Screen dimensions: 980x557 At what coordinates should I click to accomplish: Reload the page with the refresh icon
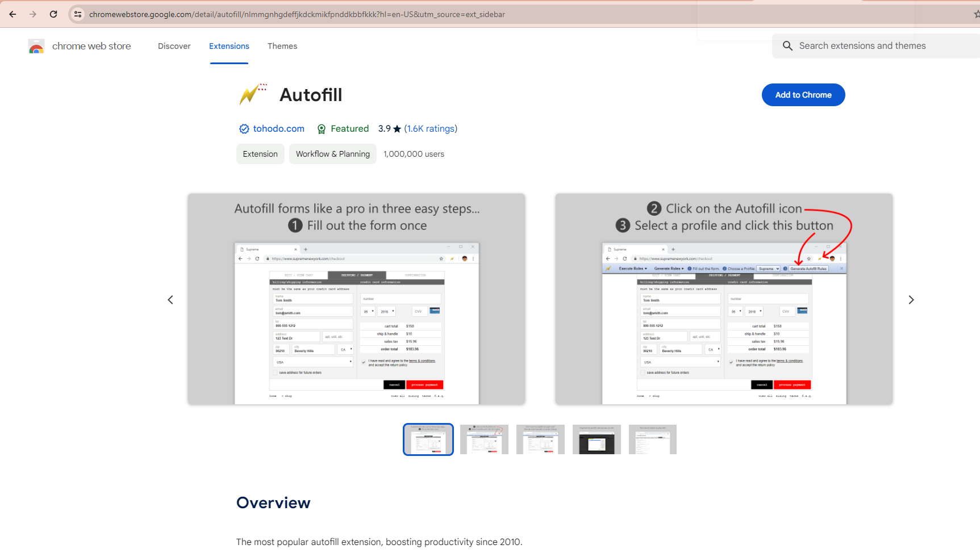[53, 14]
